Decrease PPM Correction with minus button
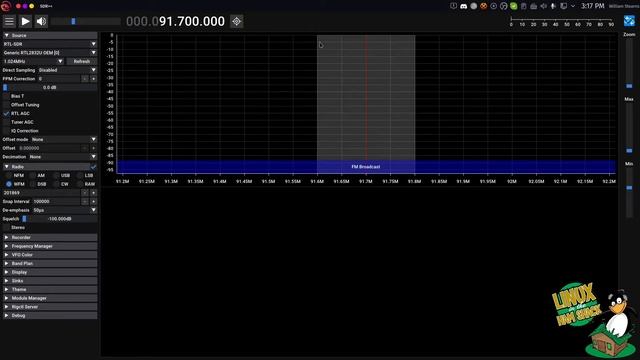640x360 pixels. click(x=84, y=79)
